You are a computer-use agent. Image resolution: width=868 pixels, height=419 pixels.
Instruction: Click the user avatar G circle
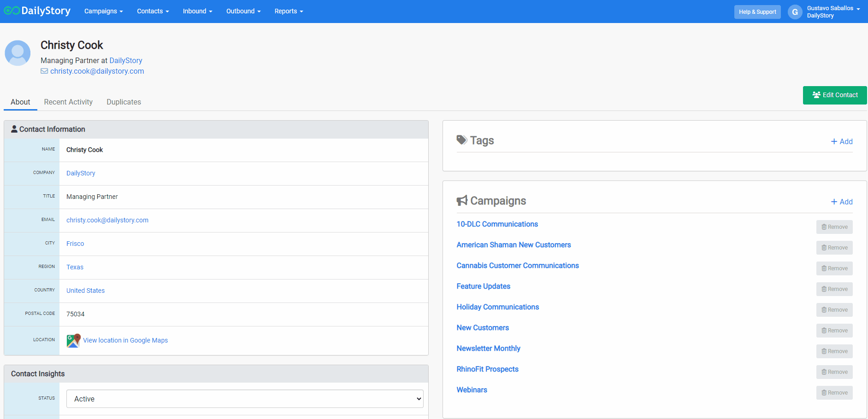click(x=795, y=12)
